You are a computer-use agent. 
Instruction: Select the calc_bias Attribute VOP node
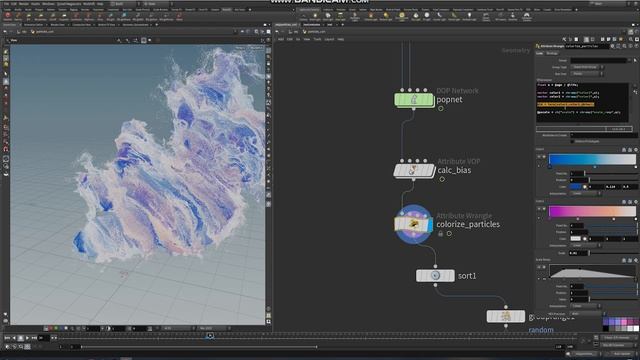[414, 171]
